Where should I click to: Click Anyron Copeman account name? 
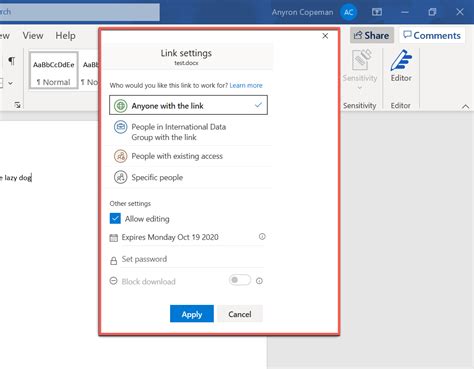coord(302,12)
